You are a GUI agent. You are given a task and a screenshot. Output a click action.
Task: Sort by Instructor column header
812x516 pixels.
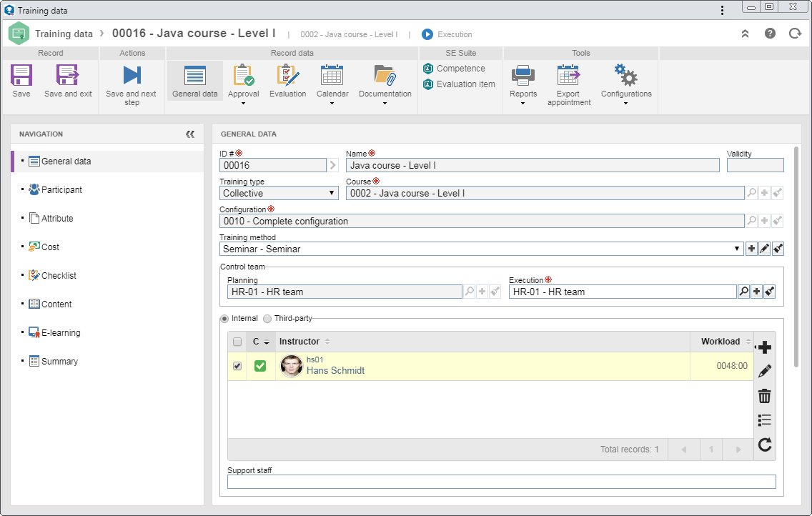[299, 342]
